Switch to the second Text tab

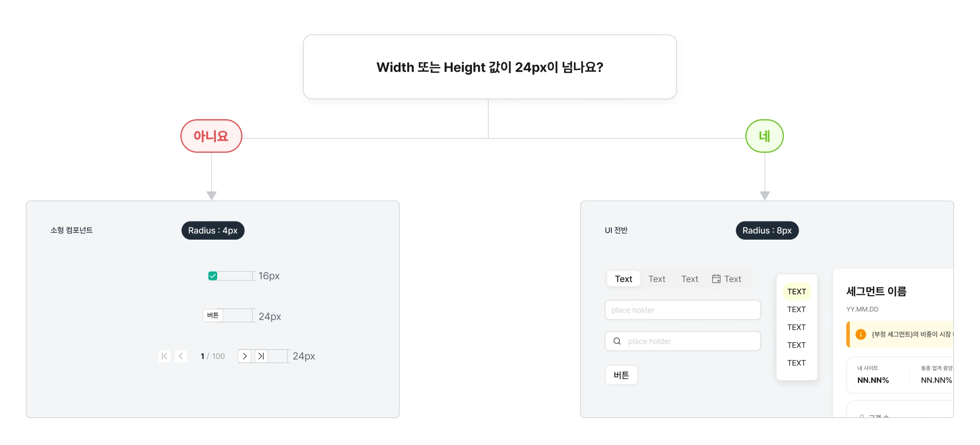[657, 279]
